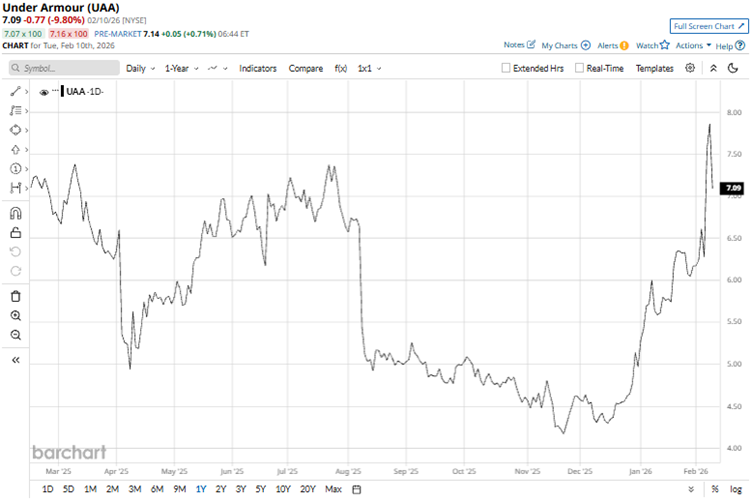Image resolution: width=752 pixels, height=501 pixels.
Task: Expand the trend line tool submenu arrow
Action: [27, 92]
